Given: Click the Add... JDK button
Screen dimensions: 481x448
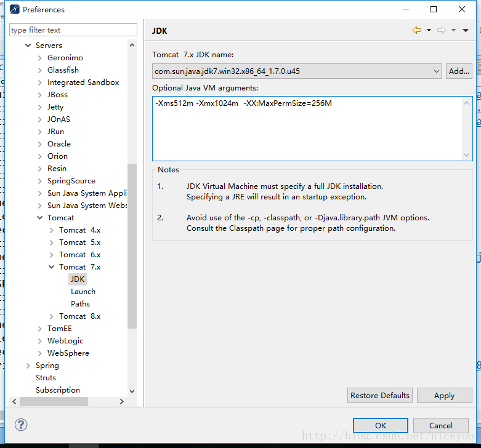Looking at the screenshot, I should (x=459, y=71).
